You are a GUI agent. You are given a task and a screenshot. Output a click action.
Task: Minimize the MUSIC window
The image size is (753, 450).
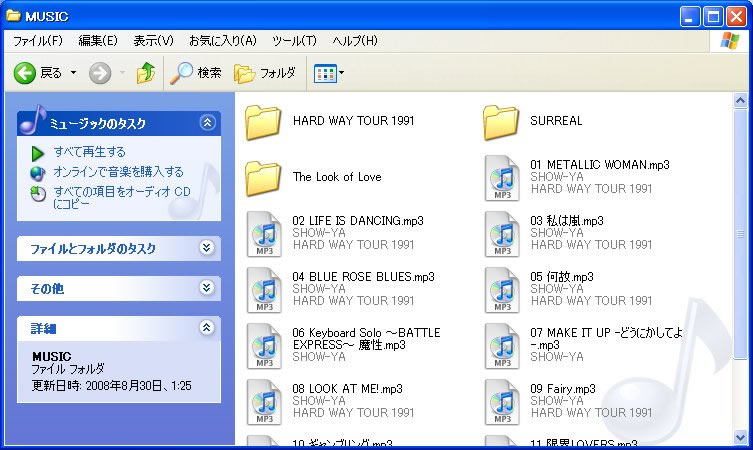pyautogui.click(x=690, y=17)
